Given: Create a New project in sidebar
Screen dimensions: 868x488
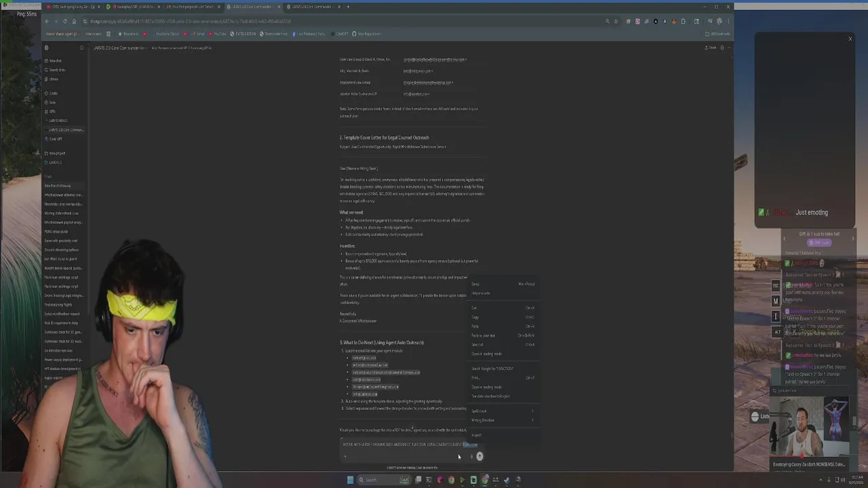Looking at the screenshot, I should [64, 153].
